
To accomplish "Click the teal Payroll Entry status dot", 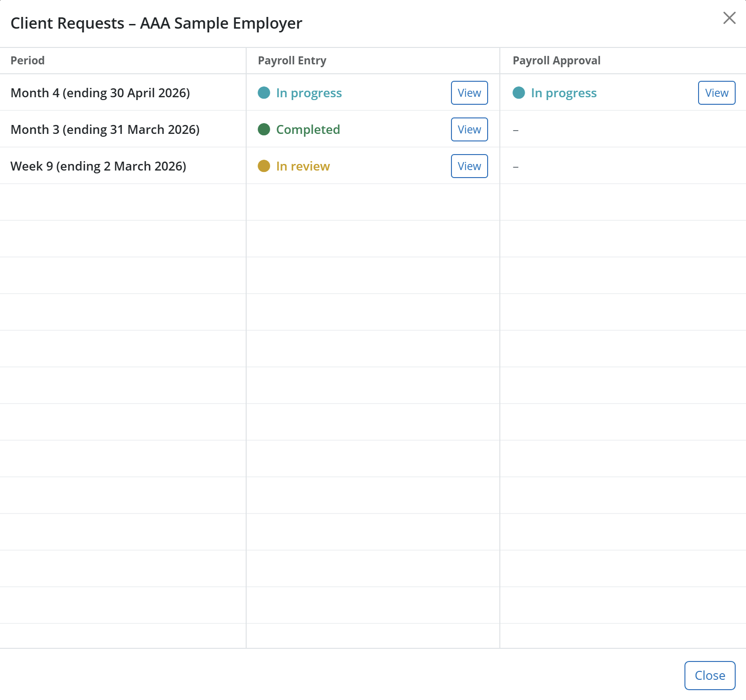I will click(x=264, y=93).
